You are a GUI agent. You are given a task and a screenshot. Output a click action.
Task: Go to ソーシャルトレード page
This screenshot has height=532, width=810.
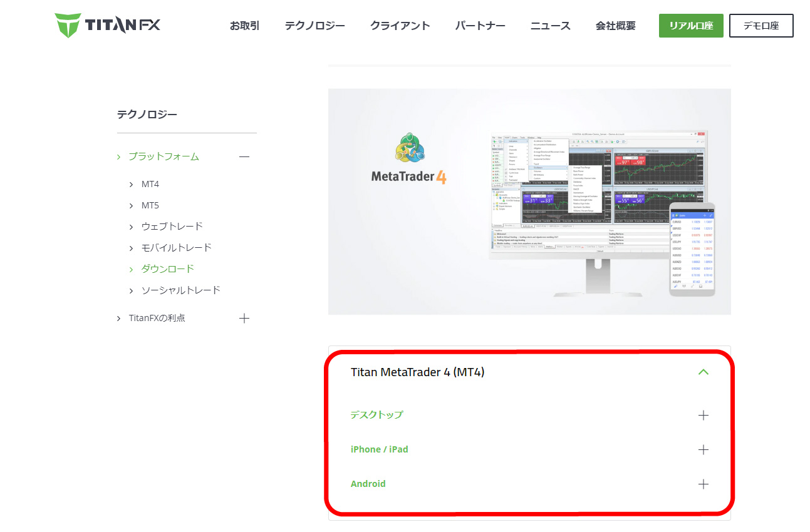[181, 290]
